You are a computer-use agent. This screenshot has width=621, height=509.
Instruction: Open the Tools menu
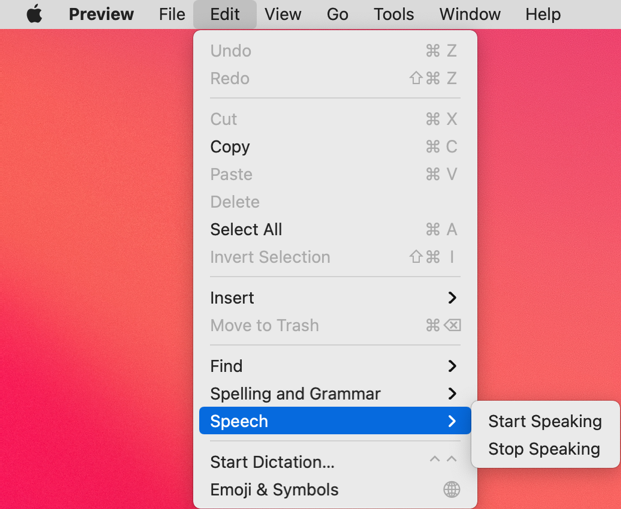(394, 14)
